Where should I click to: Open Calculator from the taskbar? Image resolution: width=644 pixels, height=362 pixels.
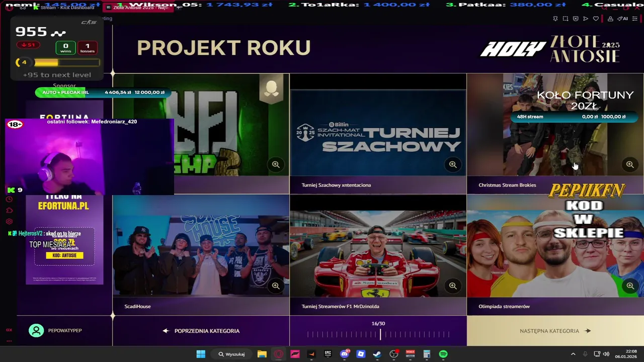pos(427,354)
